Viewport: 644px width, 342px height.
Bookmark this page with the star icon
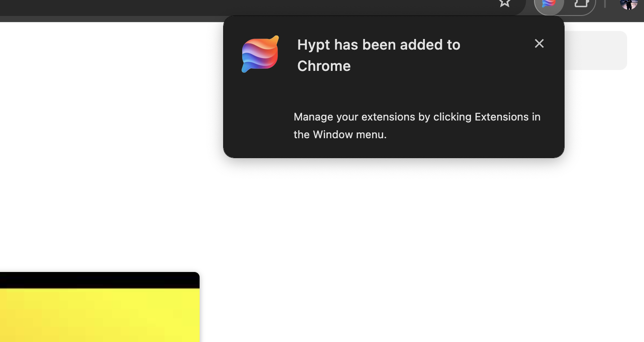pos(505,4)
